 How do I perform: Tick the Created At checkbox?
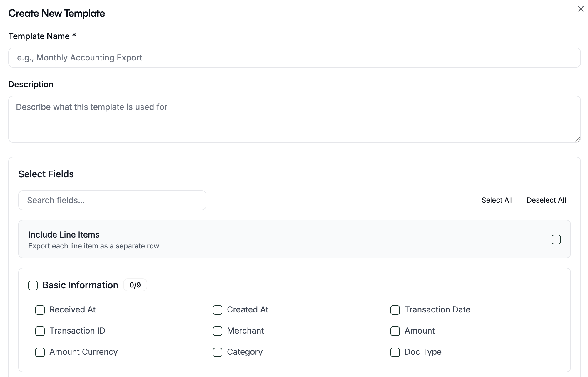(218, 310)
